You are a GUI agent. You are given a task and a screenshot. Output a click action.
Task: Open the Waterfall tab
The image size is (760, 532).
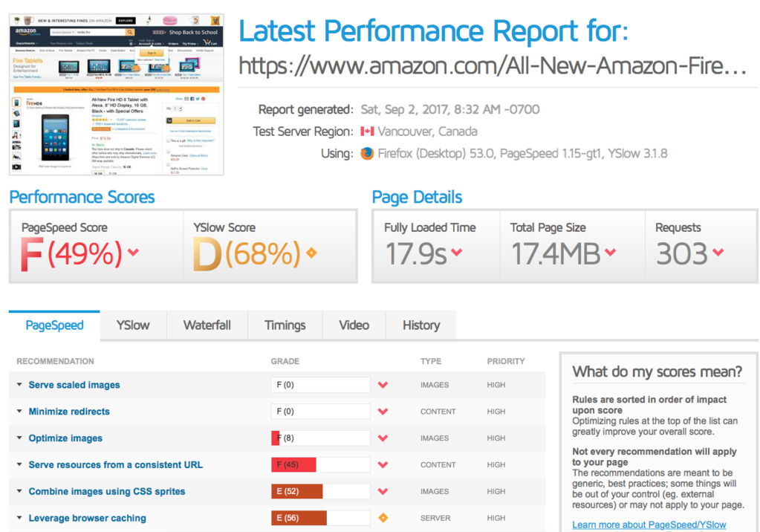[207, 325]
